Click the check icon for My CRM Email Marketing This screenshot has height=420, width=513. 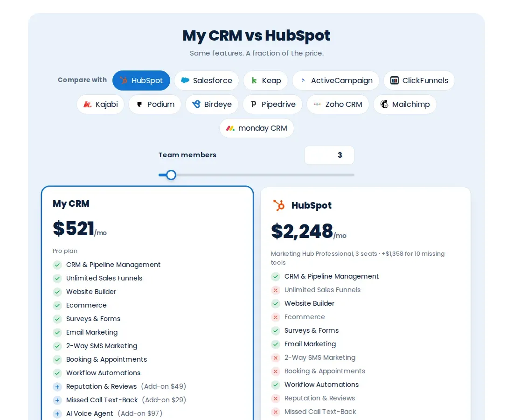coord(57,333)
